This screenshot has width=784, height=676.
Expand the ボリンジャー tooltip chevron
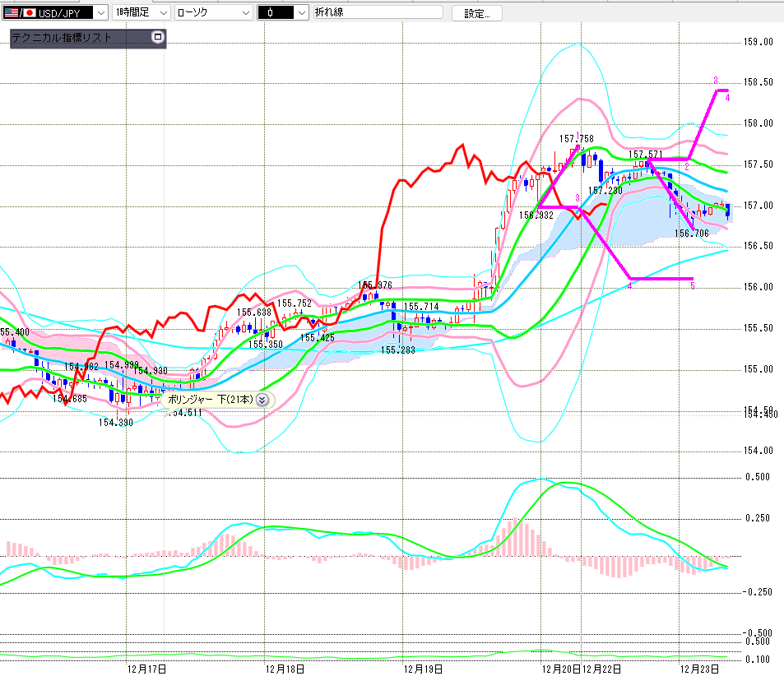262,400
